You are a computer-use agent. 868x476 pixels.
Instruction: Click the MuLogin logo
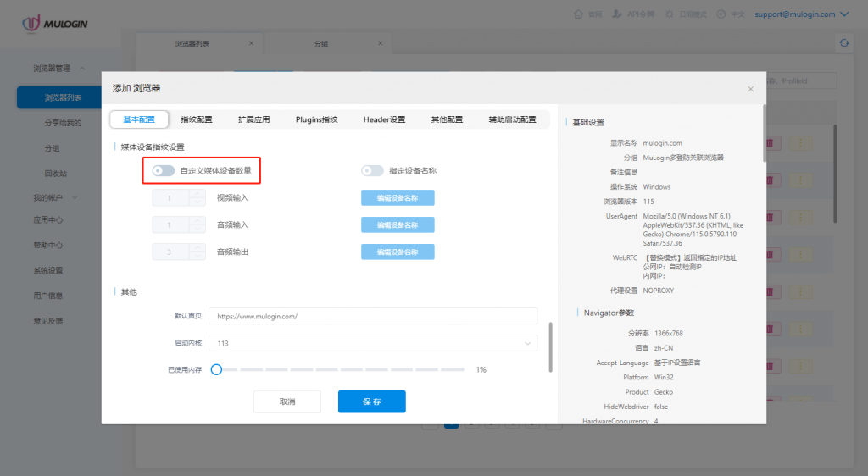(54, 23)
